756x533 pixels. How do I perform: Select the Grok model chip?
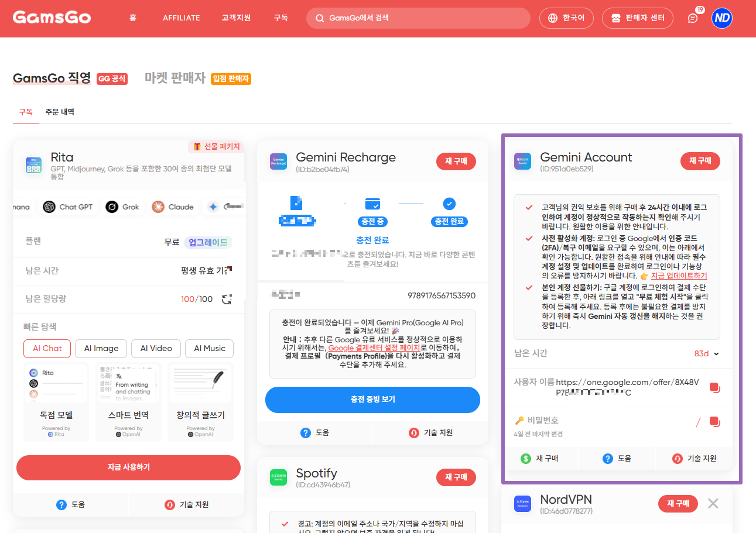[x=122, y=207]
